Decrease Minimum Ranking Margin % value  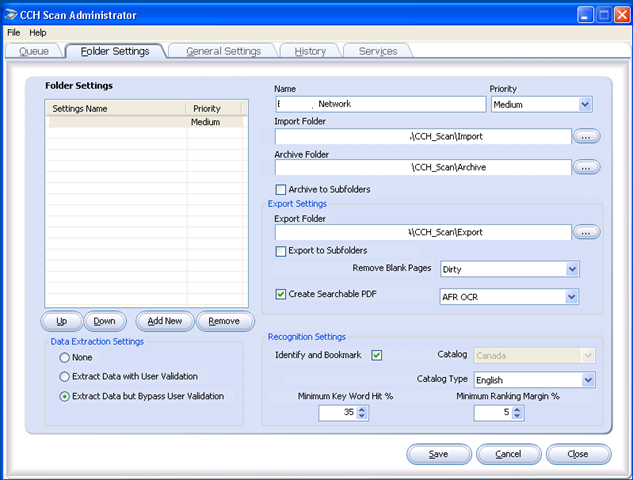tap(517, 416)
